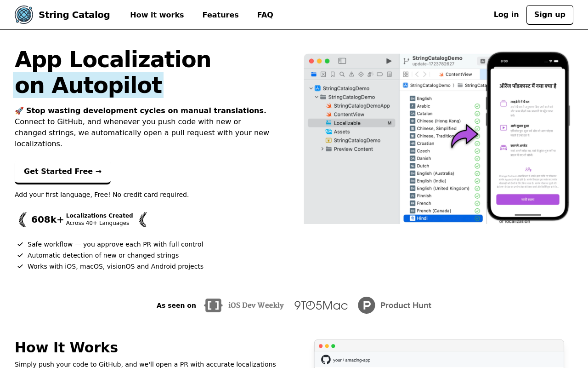Click the Xcode run play button
Image resolution: width=588 pixels, height=368 pixels.
pyautogui.click(x=389, y=61)
